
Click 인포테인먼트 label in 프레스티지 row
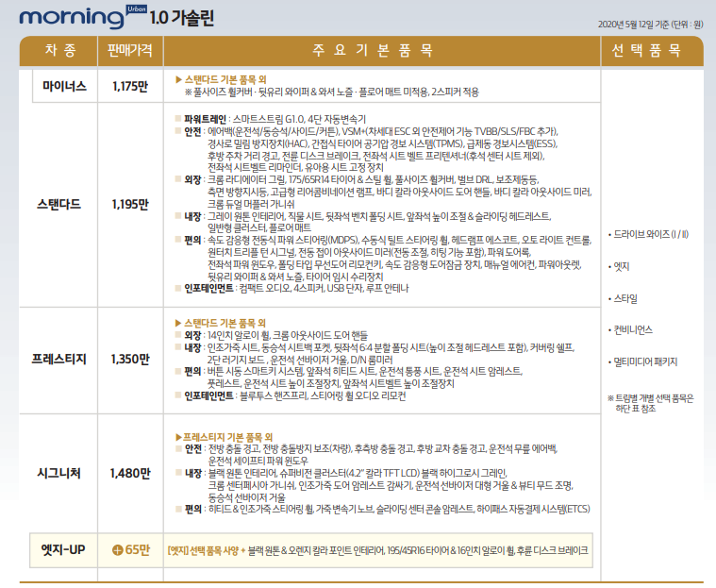pyautogui.click(x=208, y=395)
